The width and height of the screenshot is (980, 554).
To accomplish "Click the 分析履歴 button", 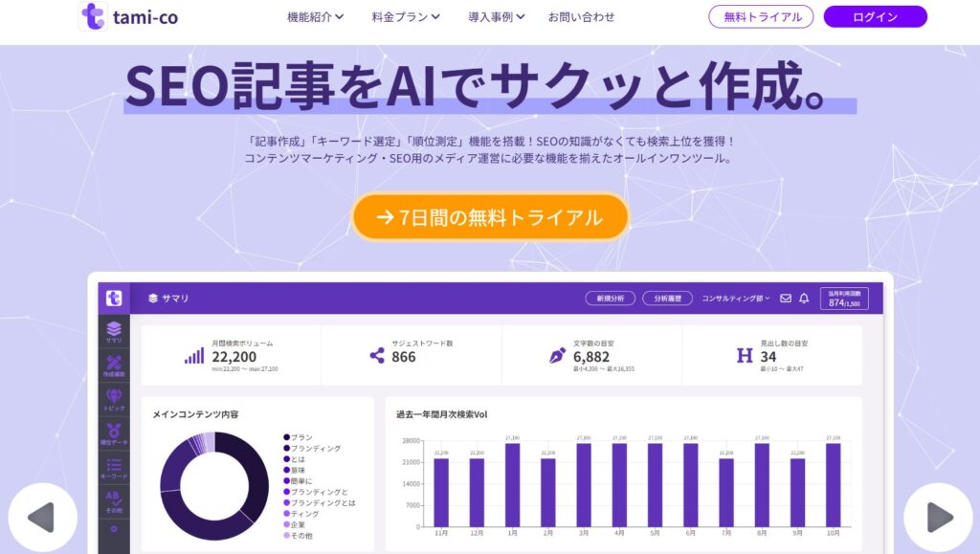I will (667, 299).
